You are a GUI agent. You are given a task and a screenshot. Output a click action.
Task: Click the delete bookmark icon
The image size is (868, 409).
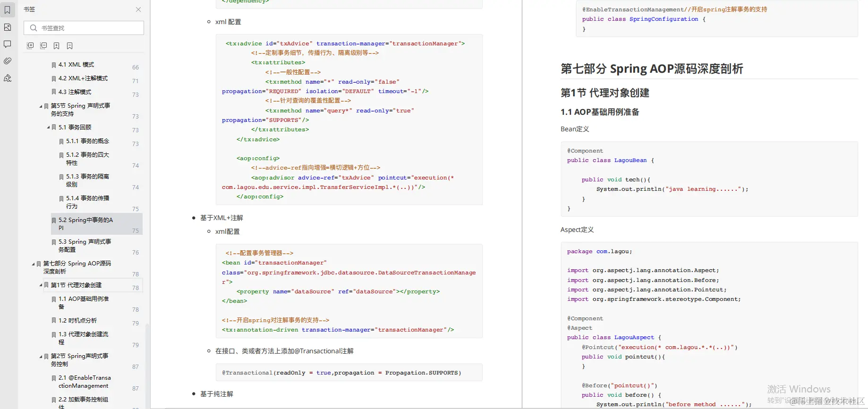pos(70,46)
